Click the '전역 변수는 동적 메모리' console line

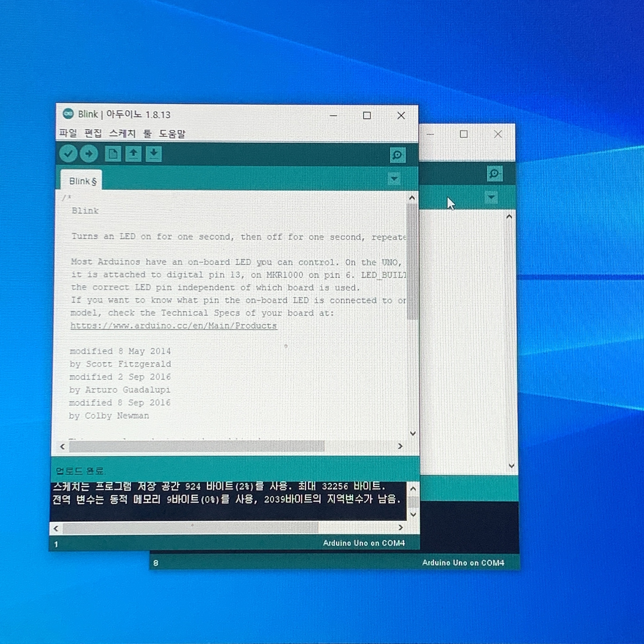coord(226,499)
